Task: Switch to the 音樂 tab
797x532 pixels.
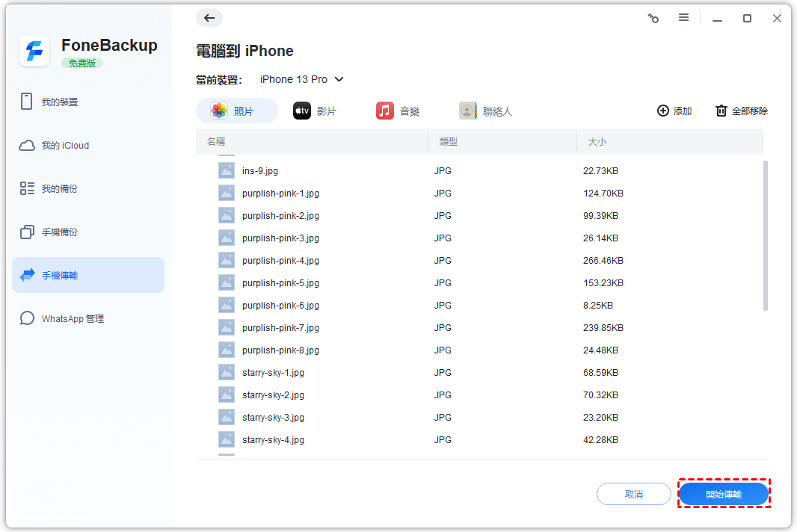Action: 398,111
